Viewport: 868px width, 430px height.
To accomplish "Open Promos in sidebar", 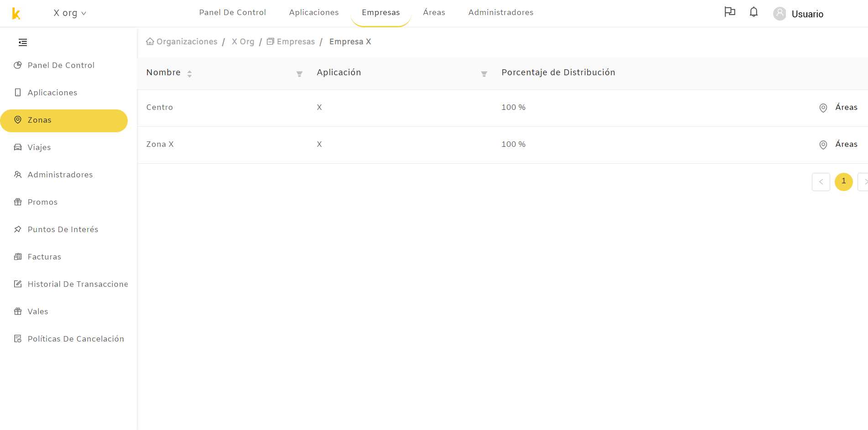I will [42, 202].
